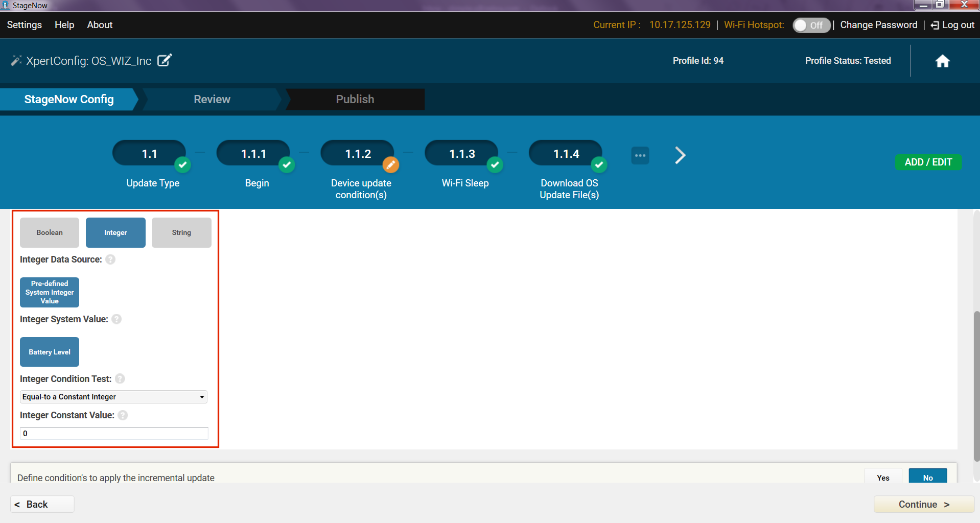
Task: Click the Integer Constant Value input field
Action: (113, 433)
